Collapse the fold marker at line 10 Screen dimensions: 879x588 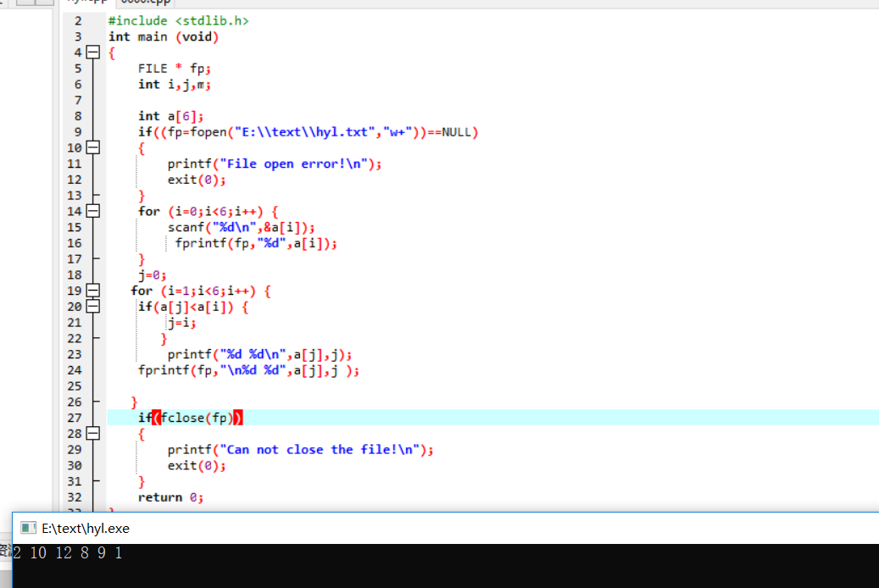click(x=93, y=147)
